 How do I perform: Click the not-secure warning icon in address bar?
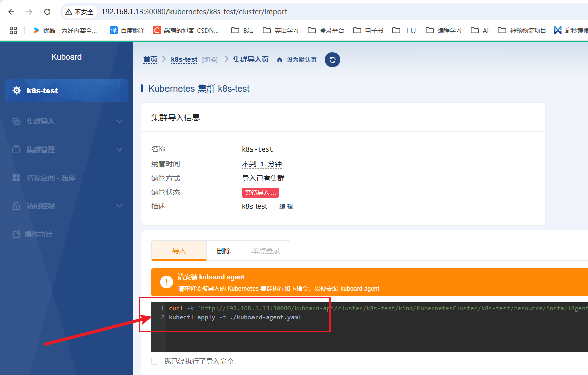click(69, 12)
